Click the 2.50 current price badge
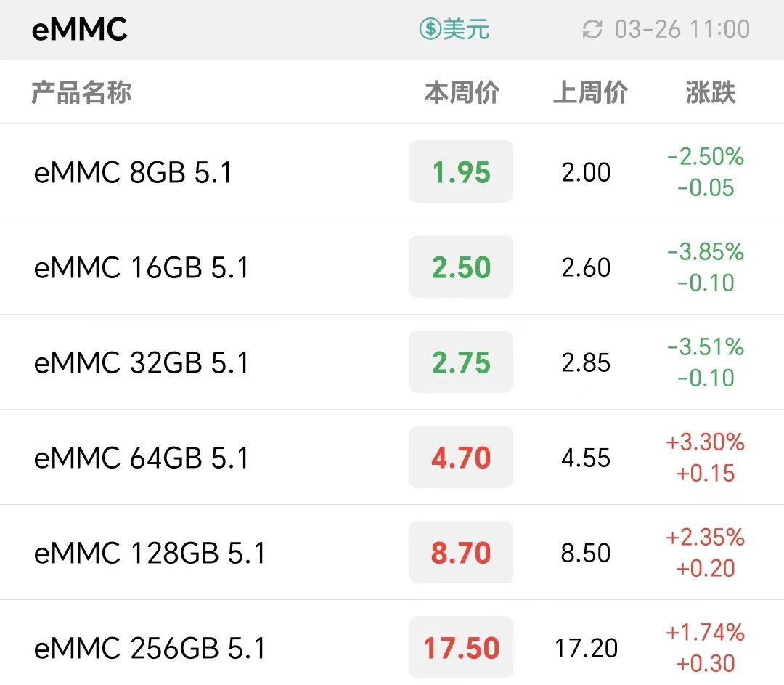 pos(461,267)
